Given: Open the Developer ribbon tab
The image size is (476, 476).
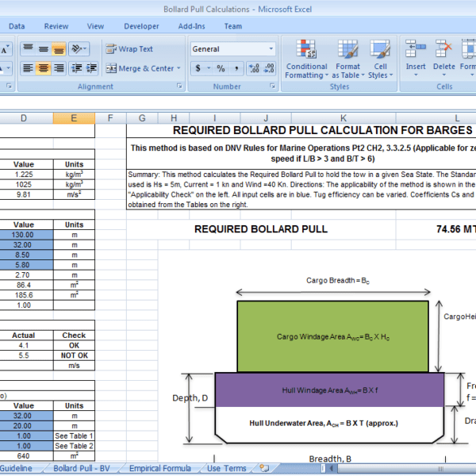Looking at the screenshot, I should pos(141,26).
